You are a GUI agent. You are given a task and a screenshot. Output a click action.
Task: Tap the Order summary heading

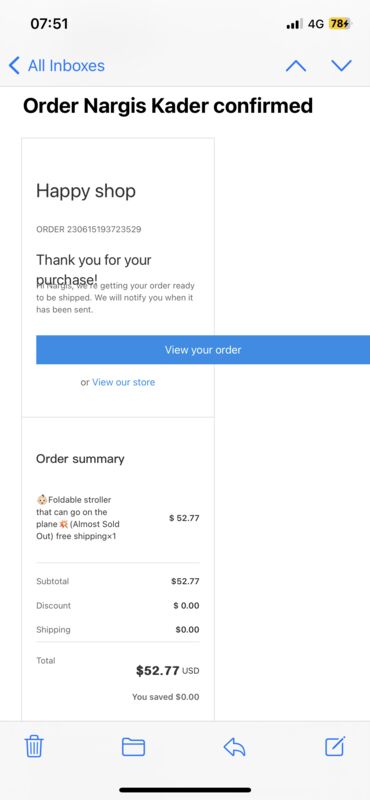(x=80, y=459)
